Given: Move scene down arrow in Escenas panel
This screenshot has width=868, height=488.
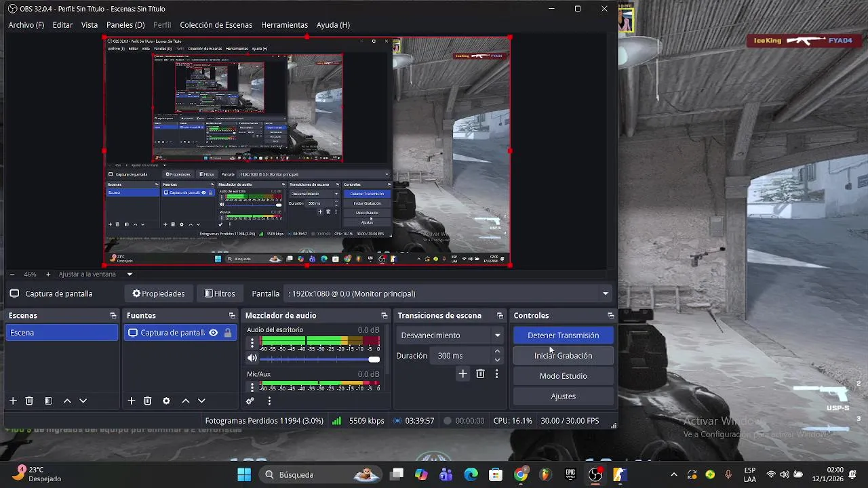Looking at the screenshot, I should pyautogui.click(x=83, y=401).
